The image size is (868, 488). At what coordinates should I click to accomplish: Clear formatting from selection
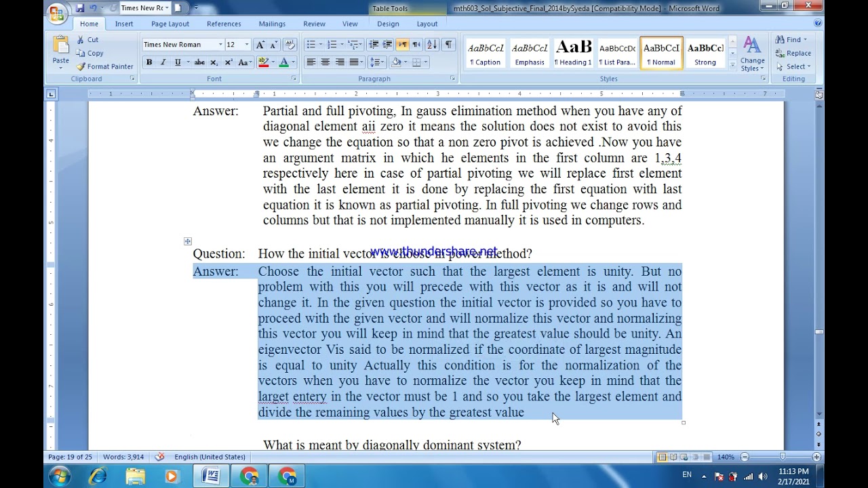(x=290, y=45)
